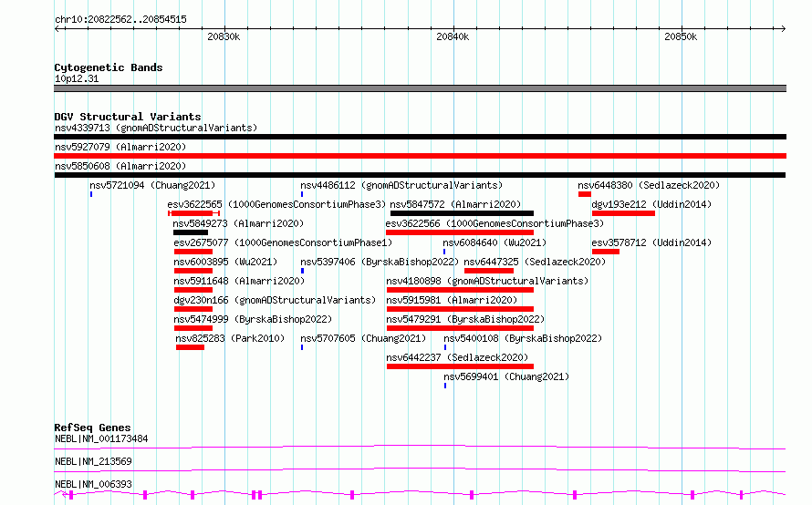Select the nsv825283 (Park2010) label

(230, 338)
